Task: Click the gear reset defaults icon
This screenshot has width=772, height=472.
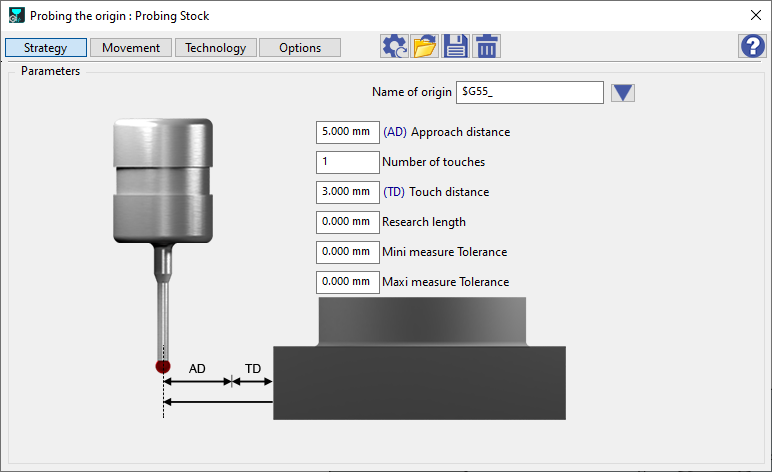Action: (x=394, y=46)
